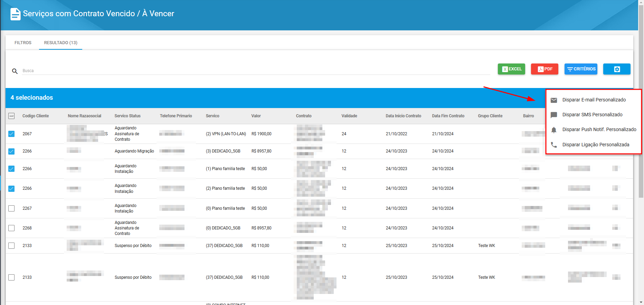Open the CRITÉRIOS button
The width and height of the screenshot is (644, 305).
pyautogui.click(x=581, y=69)
